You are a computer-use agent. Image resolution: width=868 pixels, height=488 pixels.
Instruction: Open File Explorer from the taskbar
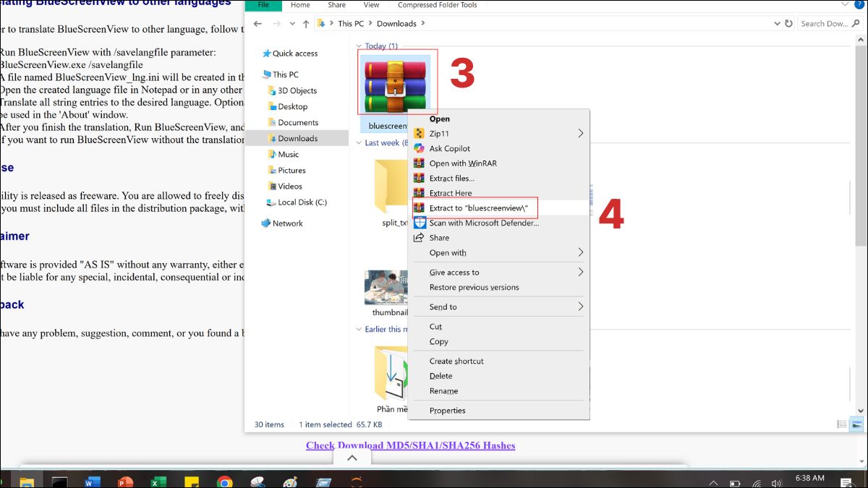[x=26, y=481]
